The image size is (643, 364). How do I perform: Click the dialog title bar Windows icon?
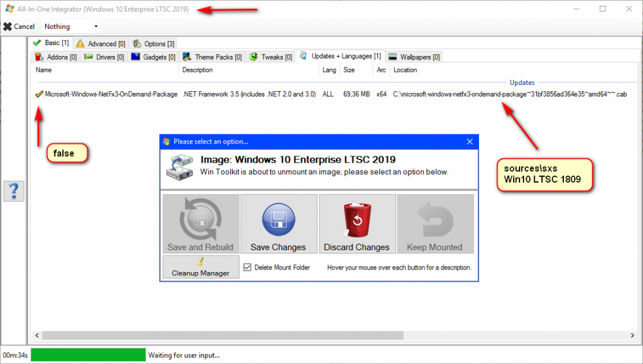pos(166,141)
